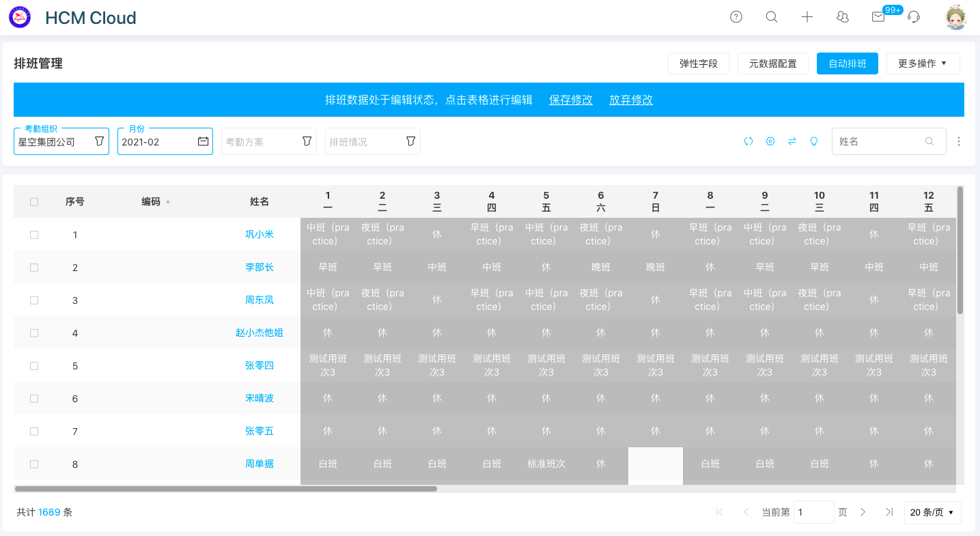
Task: Open employee link 周单据
Action: pos(260,464)
